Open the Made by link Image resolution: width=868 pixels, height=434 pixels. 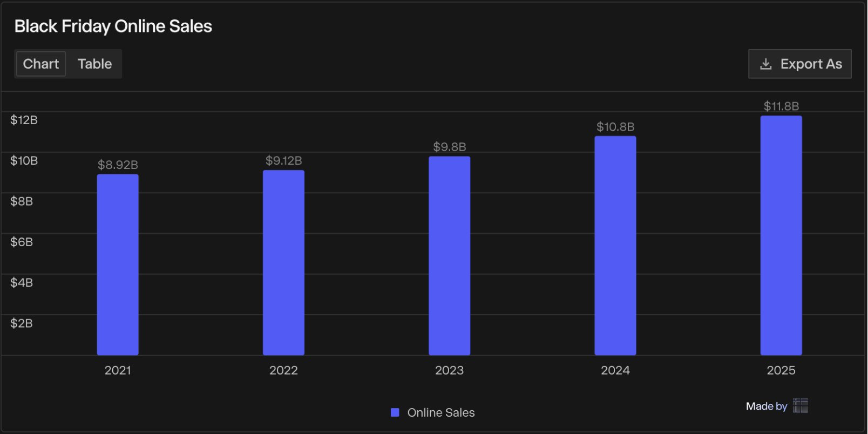click(766, 406)
